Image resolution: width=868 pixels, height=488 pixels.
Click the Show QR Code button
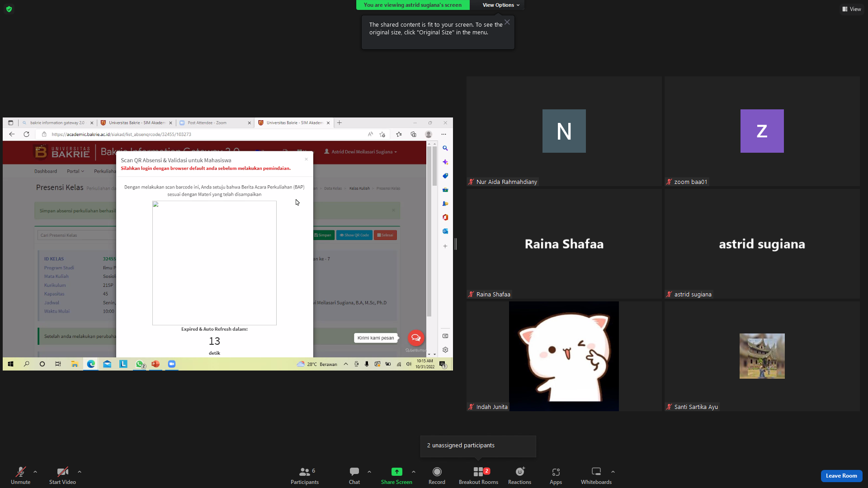(x=354, y=235)
